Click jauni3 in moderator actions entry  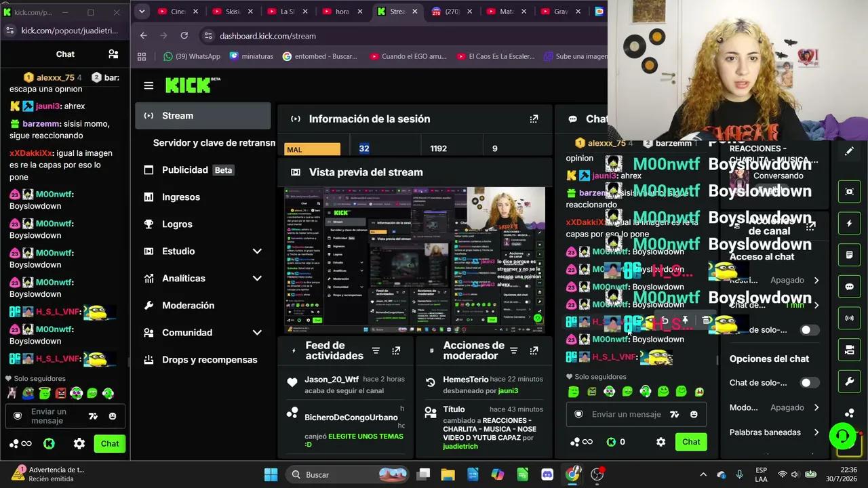click(x=508, y=390)
